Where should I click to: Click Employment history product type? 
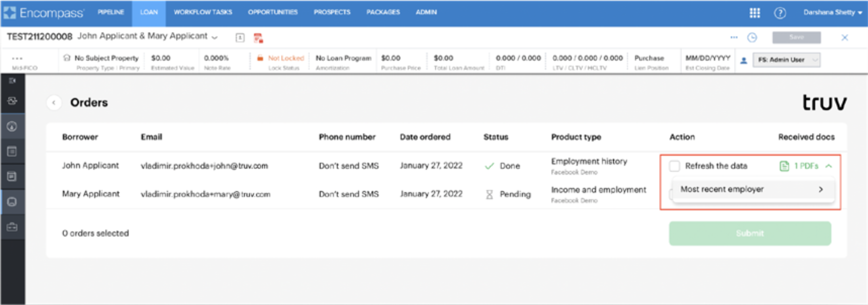click(x=589, y=161)
